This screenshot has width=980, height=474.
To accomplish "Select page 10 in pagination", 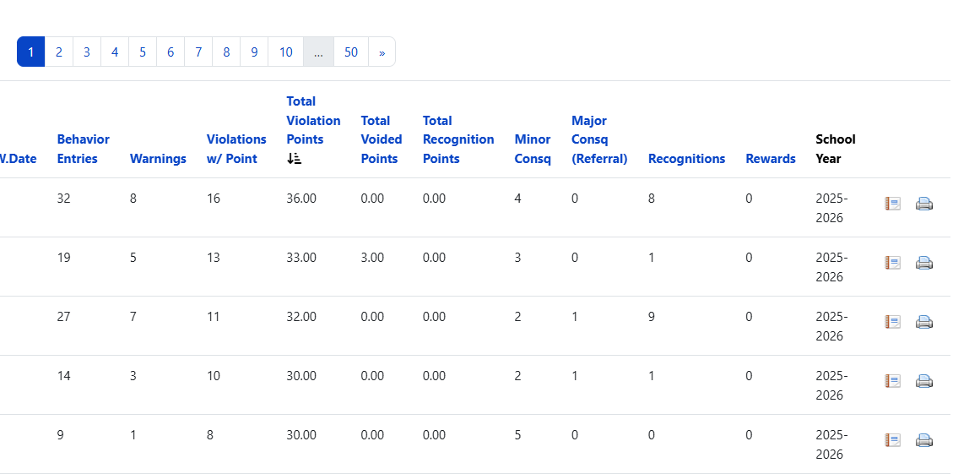I will pos(285,52).
